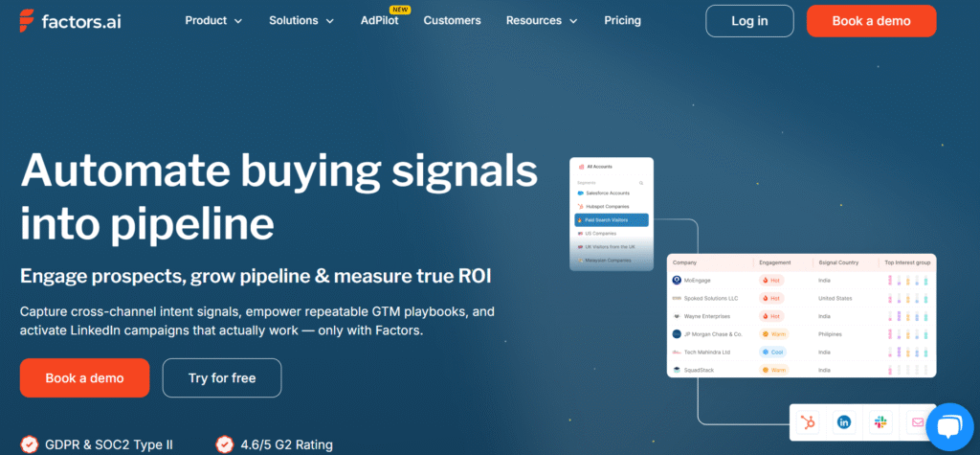The image size is (980, 455).
Task: Click the LinkedIn integration icon tile
Action: 844,422
